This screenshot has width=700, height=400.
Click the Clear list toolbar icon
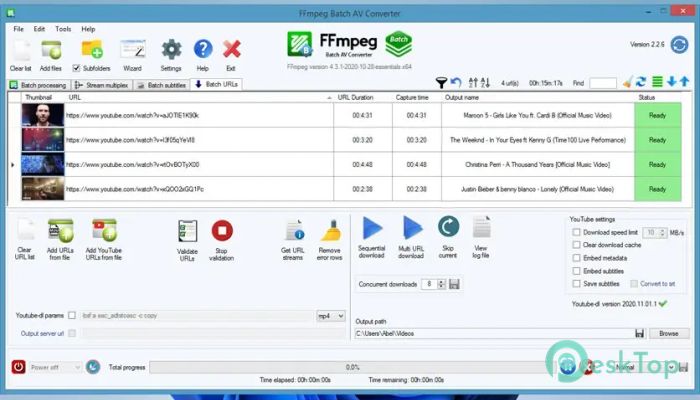21,50
